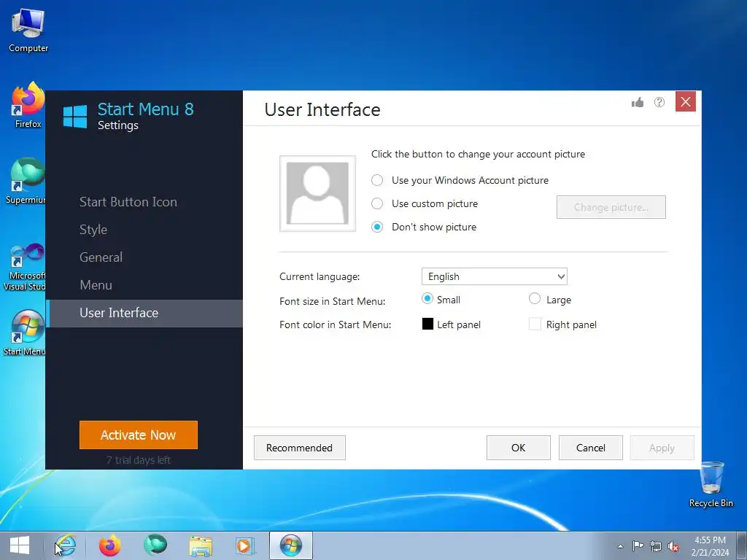Click the muted volume tray icon
Screen dimensions: 747x560
[673, 546]
